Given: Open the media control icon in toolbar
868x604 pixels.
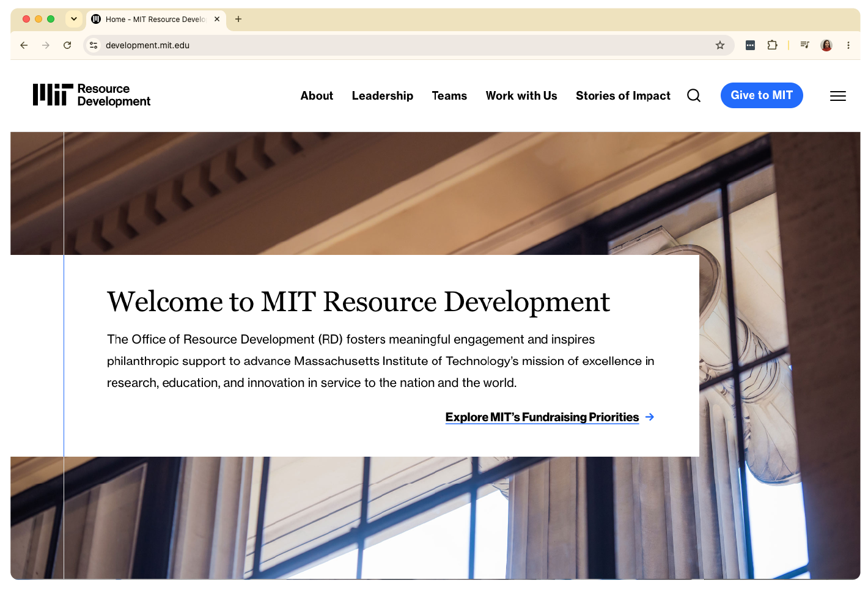Looking at the screenshot, I should tap(804, 45).
